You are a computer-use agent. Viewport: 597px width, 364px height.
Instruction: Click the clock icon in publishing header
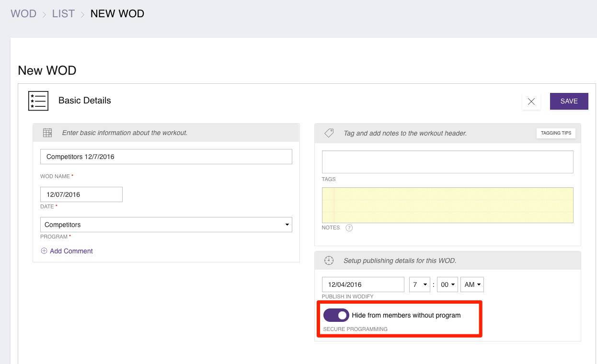329,261
